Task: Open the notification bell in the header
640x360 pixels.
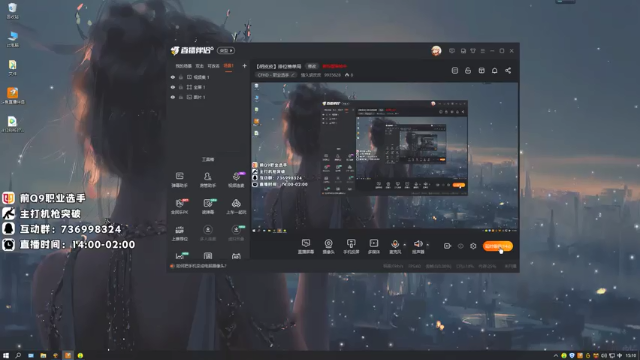Action: click(x=495, y=71)
